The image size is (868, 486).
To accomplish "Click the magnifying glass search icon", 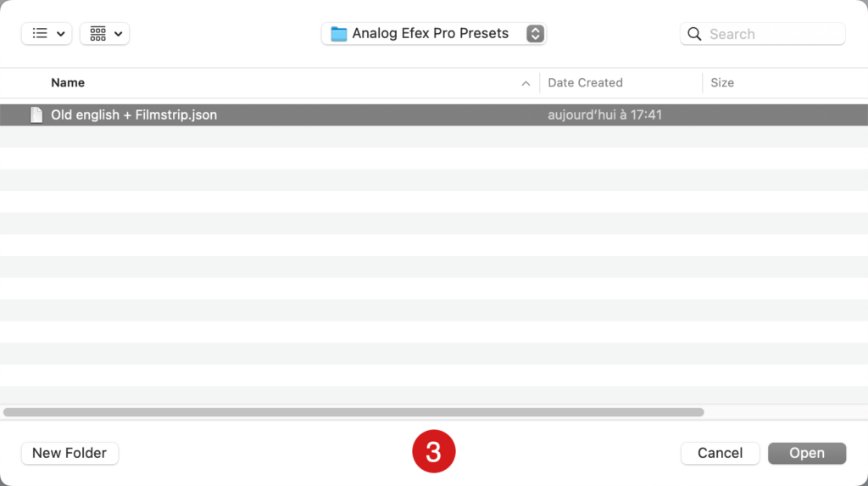I will [694, 34].
